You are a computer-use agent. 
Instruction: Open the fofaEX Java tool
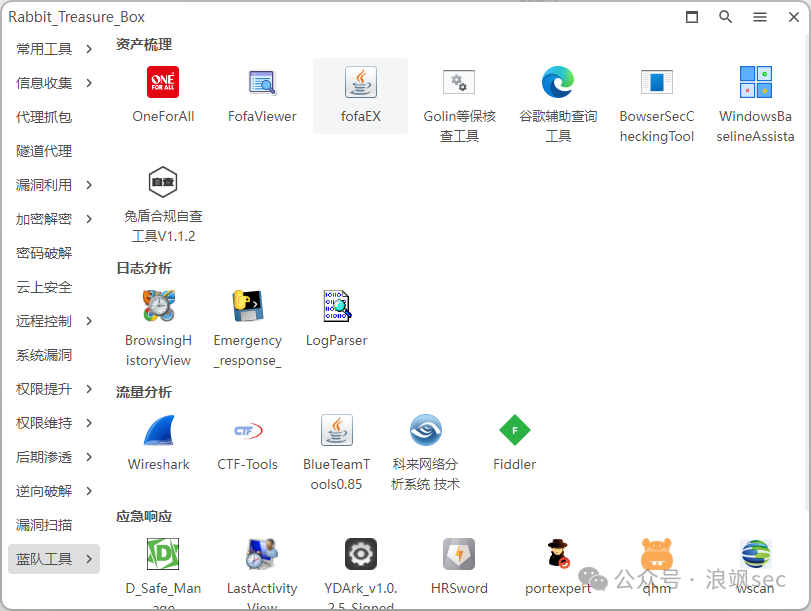(x=361, y=82)
